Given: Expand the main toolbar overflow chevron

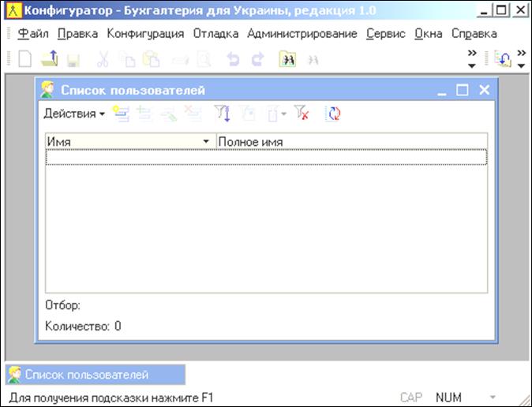Looking at the screenshot, I should coord(472,59).
